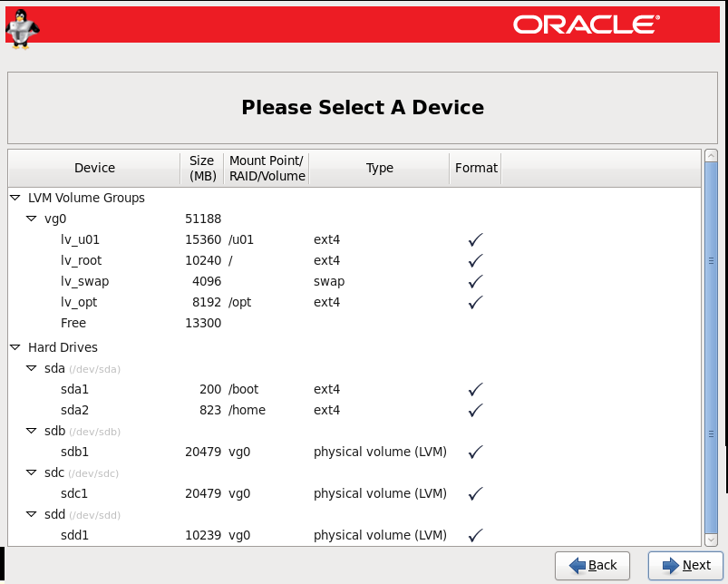This screenshot has height=584, width=728.
Task: Click the blue arrow on the Next button
Action: click(670, 566)
